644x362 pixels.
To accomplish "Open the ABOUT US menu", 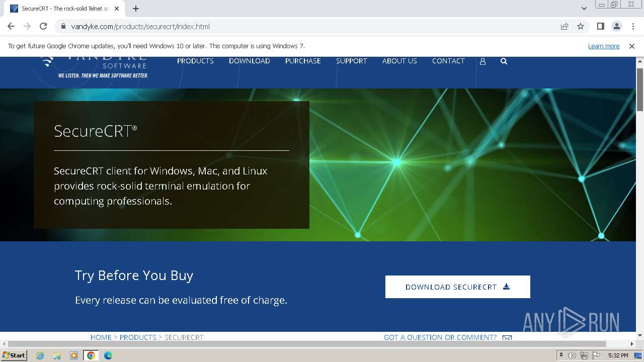I will [x=399, y=61].
